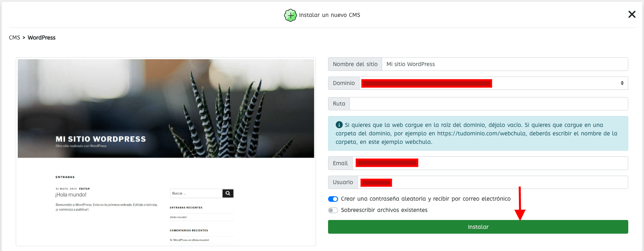Focus the Ruta input field

tap(489, 104)
